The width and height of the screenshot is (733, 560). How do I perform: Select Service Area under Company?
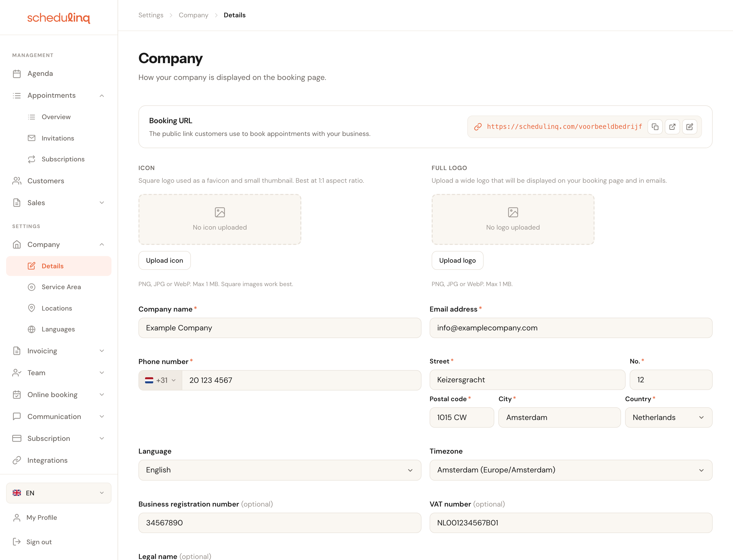point(59,287)
